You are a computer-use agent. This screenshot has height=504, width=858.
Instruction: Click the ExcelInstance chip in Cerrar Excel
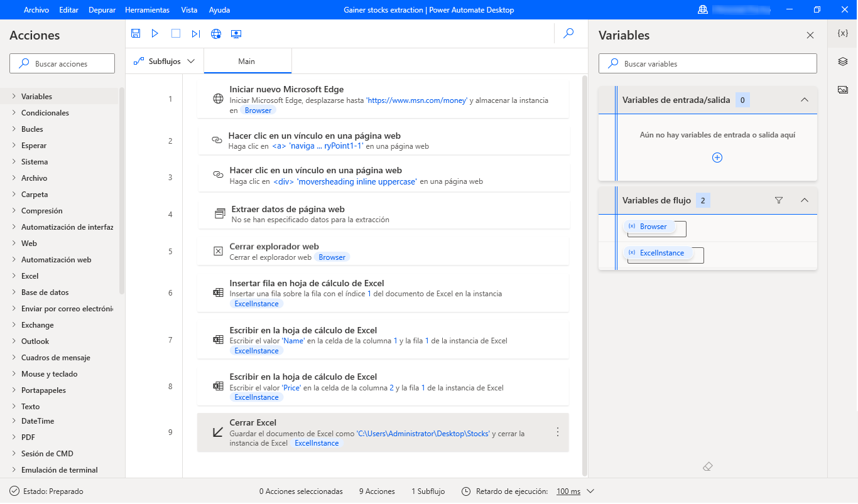point(317,443)
